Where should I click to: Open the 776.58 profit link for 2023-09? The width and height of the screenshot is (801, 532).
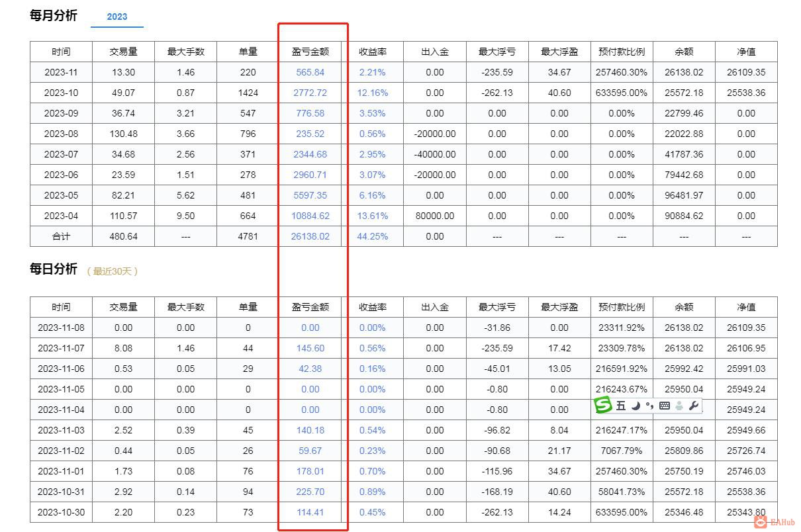click(x=310, y=113)
